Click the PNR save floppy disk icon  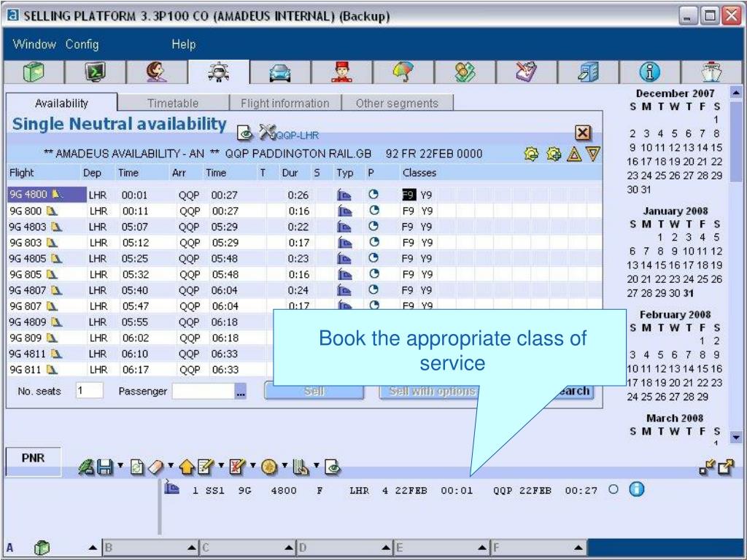click(105, 467)
